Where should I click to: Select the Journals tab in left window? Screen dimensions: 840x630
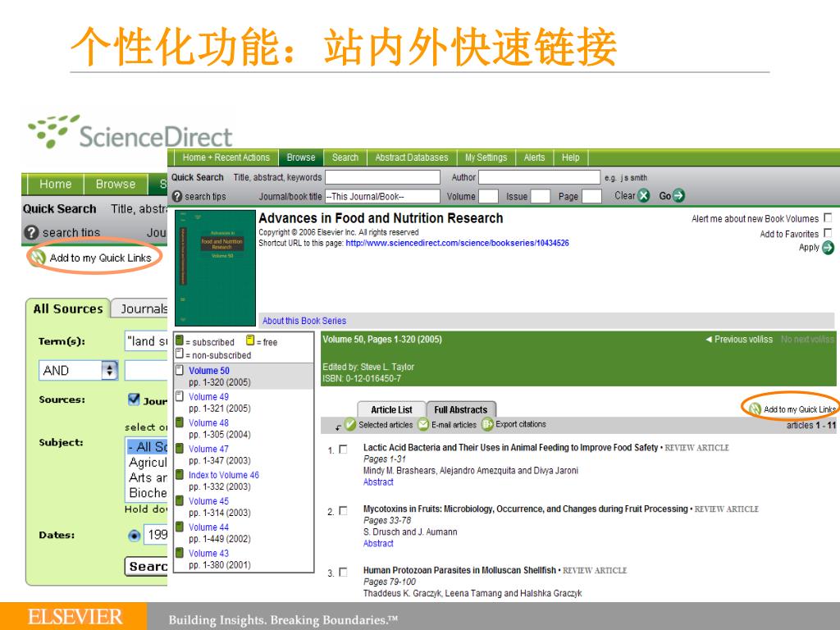click(x=140, y=309)
